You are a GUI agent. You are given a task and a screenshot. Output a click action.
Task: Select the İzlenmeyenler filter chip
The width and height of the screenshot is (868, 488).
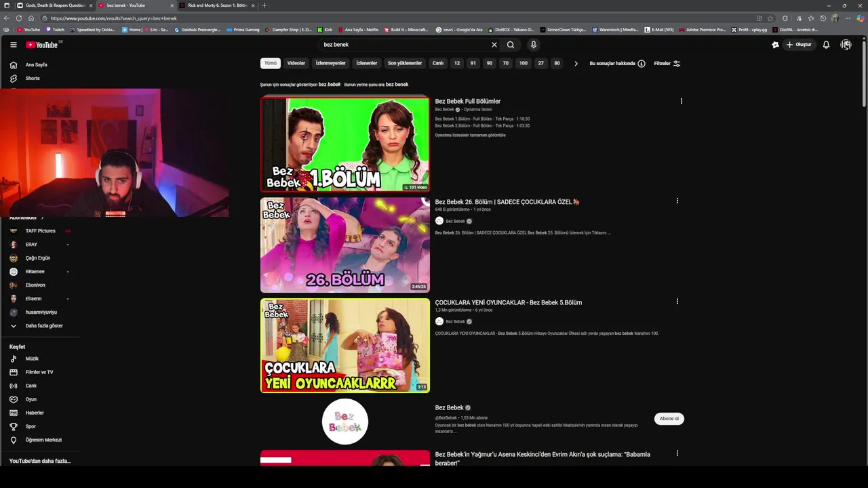(331, 63)
